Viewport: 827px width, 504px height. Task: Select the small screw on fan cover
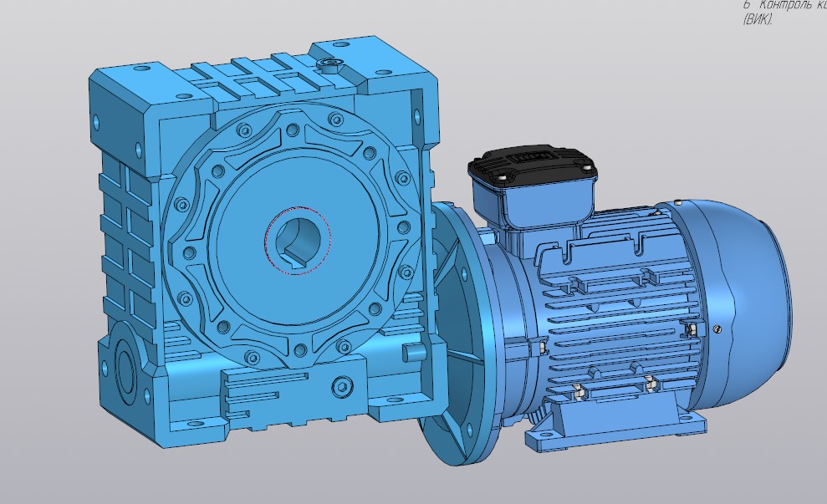717,329
